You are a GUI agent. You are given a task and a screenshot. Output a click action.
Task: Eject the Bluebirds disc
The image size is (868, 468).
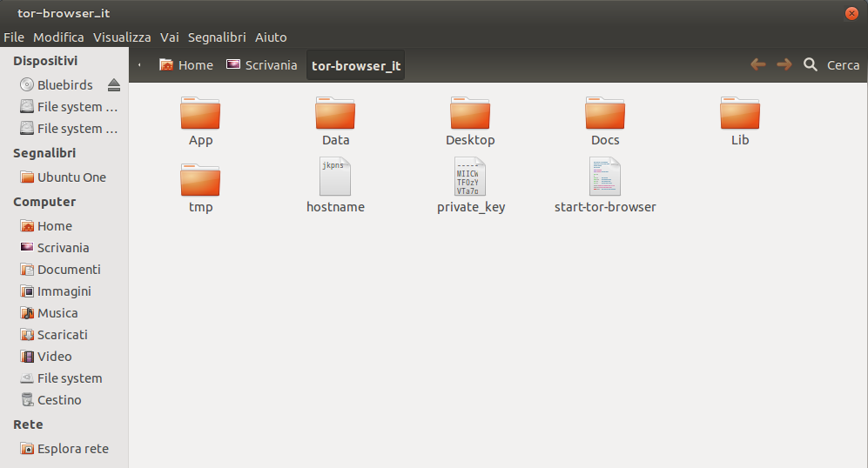[114, 84]
